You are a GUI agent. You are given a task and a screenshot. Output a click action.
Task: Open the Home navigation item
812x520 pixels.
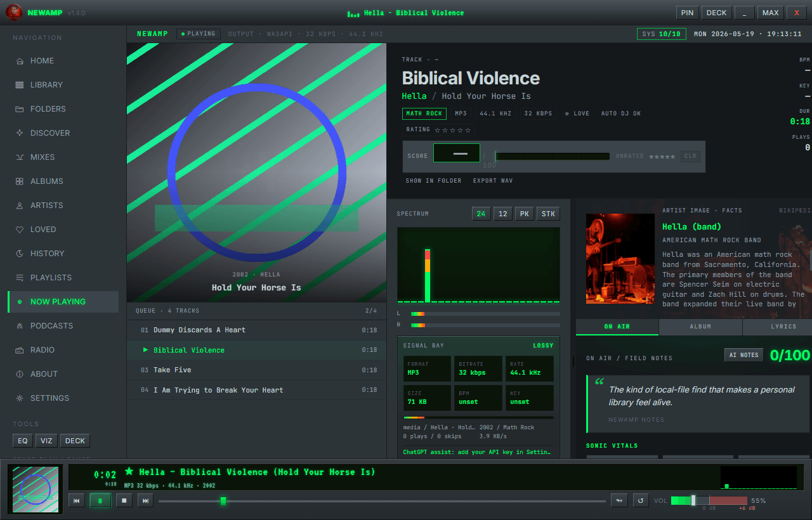63,61
